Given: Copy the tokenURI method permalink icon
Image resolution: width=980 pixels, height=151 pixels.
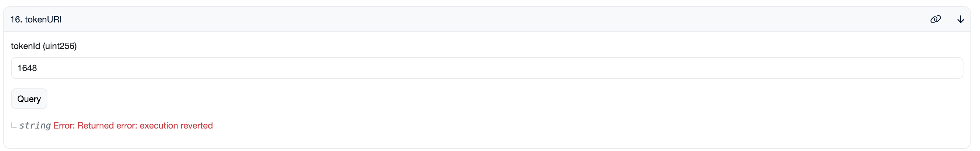Looking at the screenshot, I should [936, 19].
